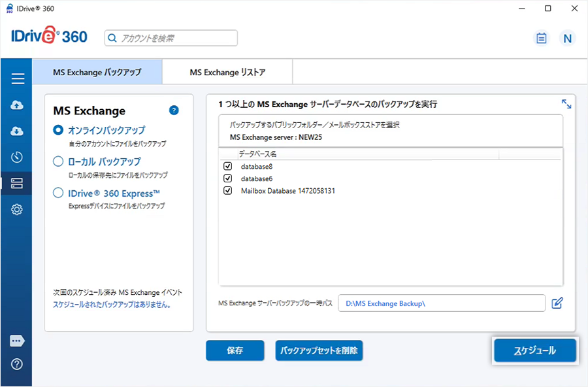Edit the temporary backup path with pencil icon
This screenshot has height=387, width=588.
pyautogui.click(x=557, y=303)
